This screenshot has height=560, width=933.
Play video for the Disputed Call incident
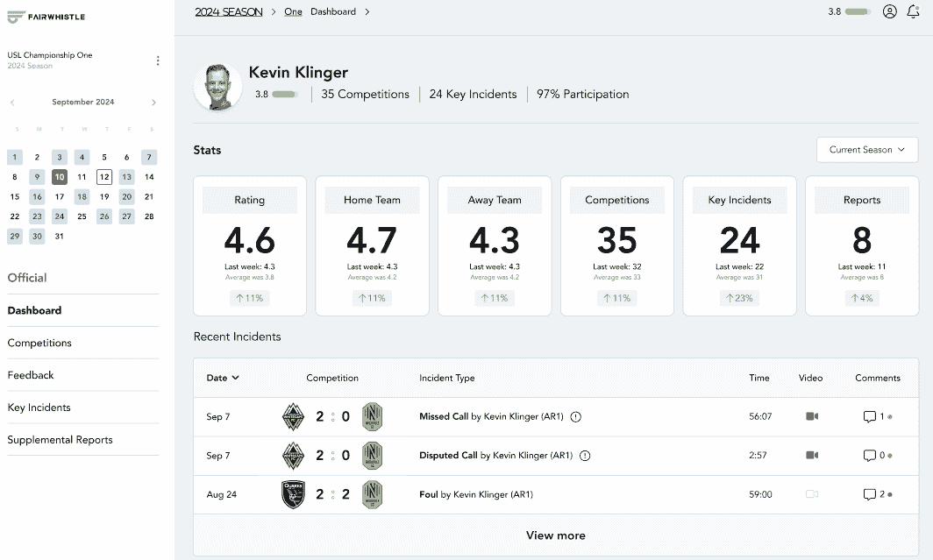tap(812, 455)
